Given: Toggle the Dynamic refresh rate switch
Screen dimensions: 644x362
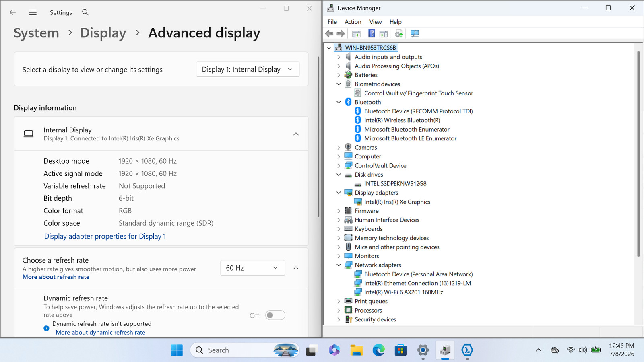Looking at the screenshot, I should click(275, 315).
